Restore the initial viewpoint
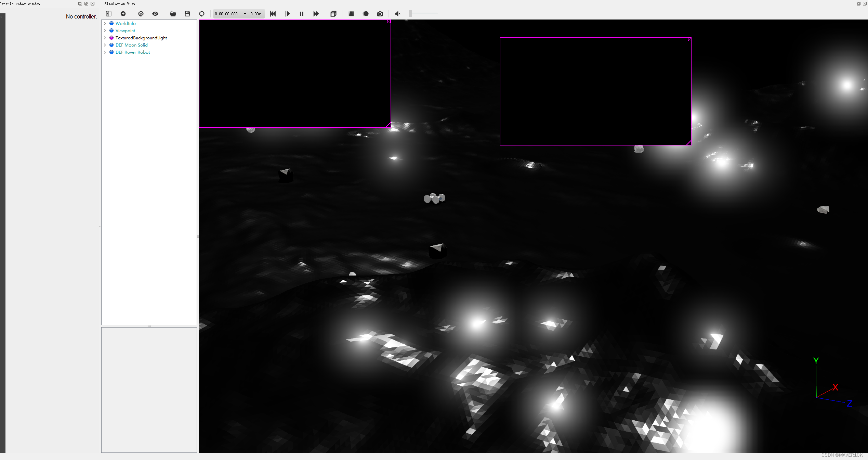Image resolution: width=868 pixels, height=460 pixels. [x=141, y=14]
